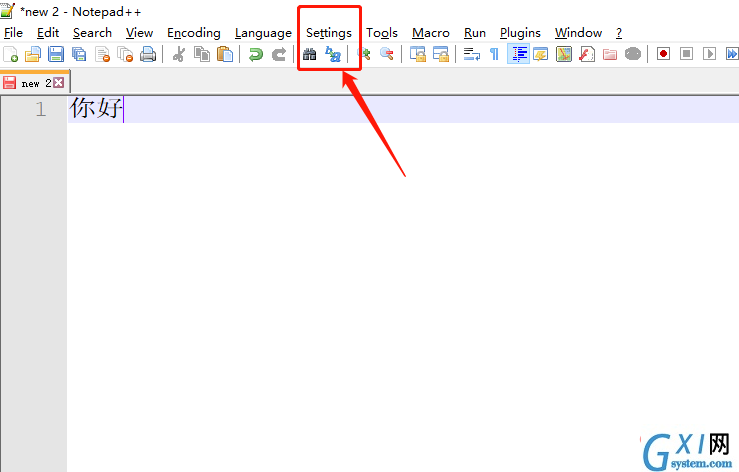Open the Function List icon
The width and height of the screenshot is (739, 472).
click(x=587, y=54)
